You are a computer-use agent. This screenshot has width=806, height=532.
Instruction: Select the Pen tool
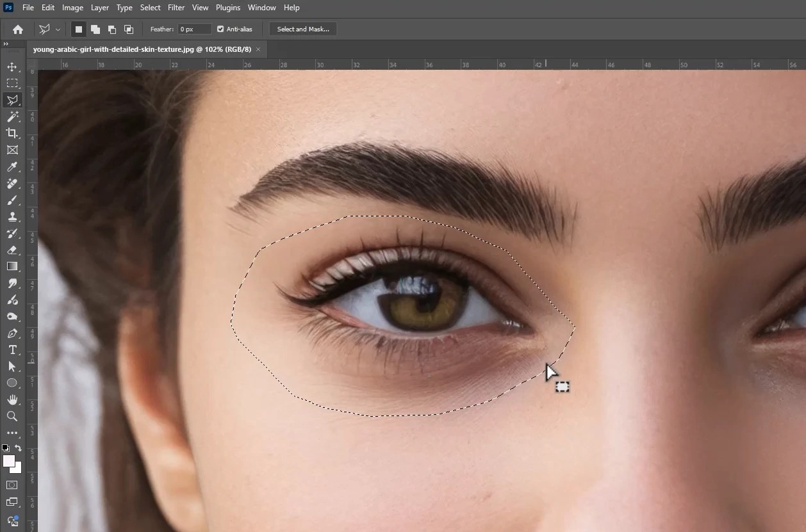pyautogui.click(x=12, y=334)
